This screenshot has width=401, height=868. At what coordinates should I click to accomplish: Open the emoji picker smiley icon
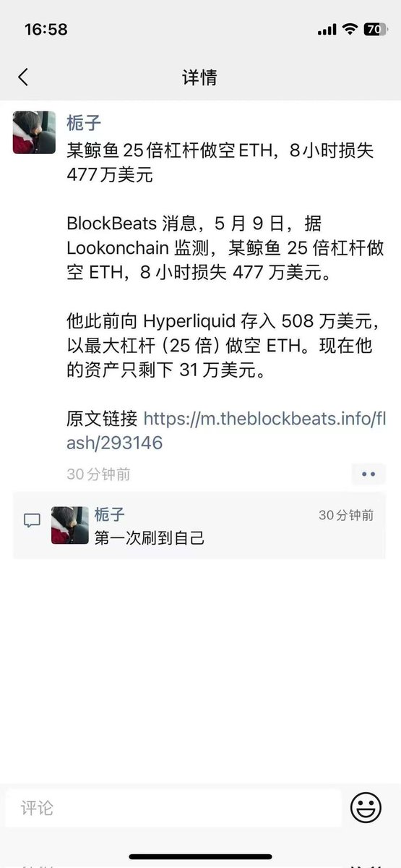click(366, 807)
